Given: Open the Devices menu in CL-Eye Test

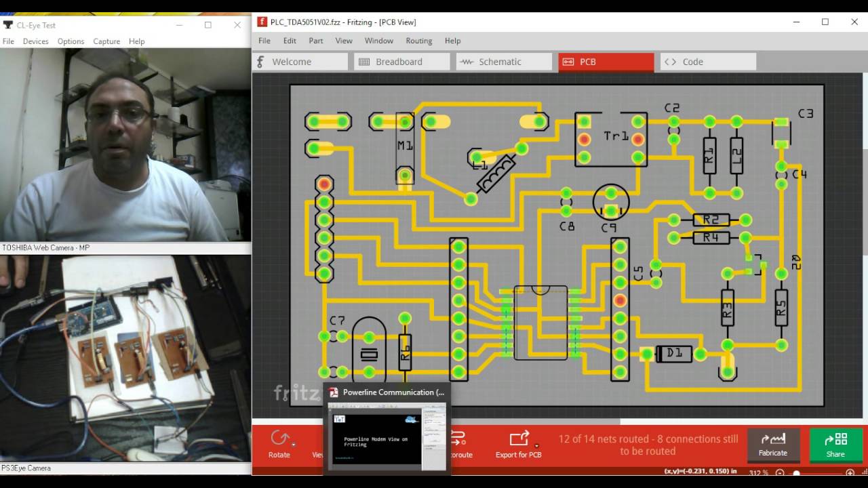Looking at the screenshot, I should tap(35, 41).
